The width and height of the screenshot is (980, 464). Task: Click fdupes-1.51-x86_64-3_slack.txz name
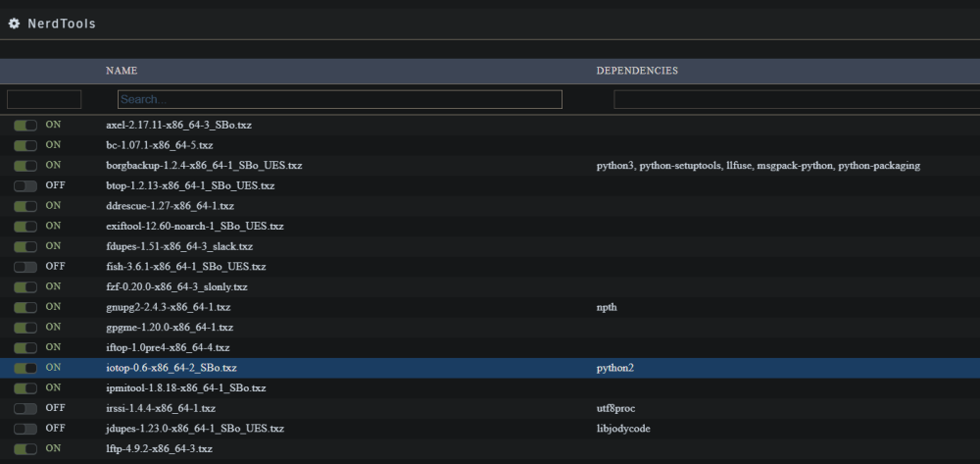179,246
